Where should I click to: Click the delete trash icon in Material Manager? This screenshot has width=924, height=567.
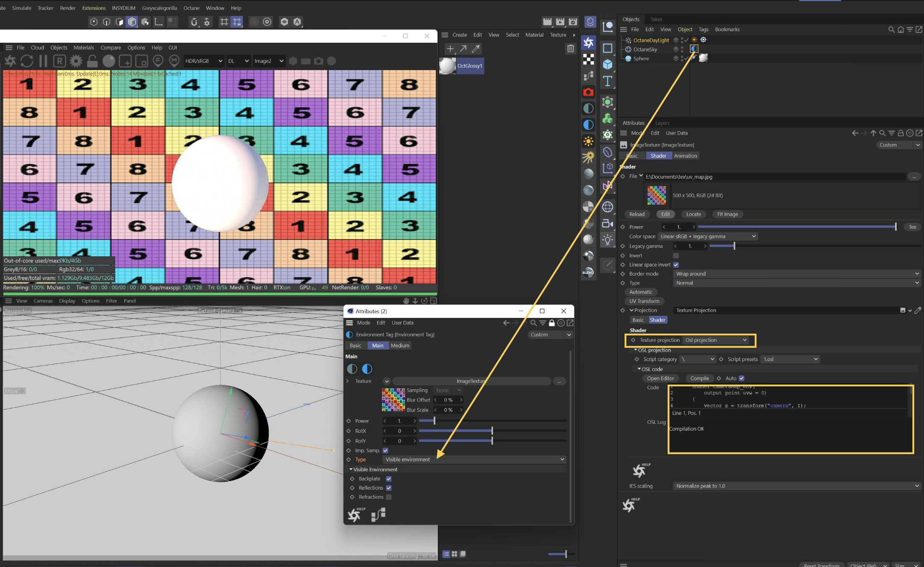point(570,49)
